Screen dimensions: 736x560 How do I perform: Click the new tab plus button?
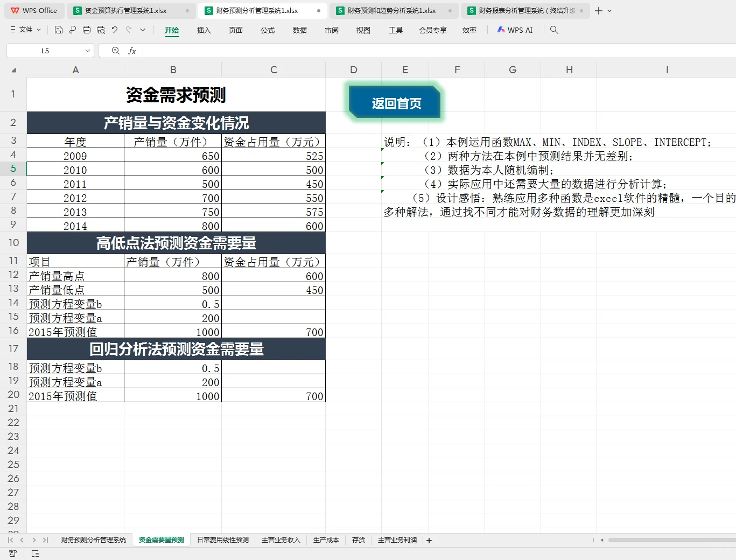[x=599, y=11]
